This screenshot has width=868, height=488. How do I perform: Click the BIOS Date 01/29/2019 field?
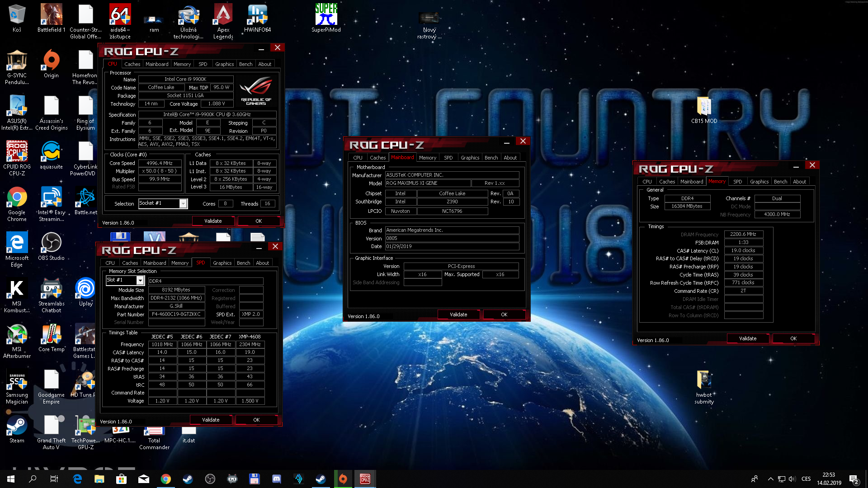coord(452,247)
